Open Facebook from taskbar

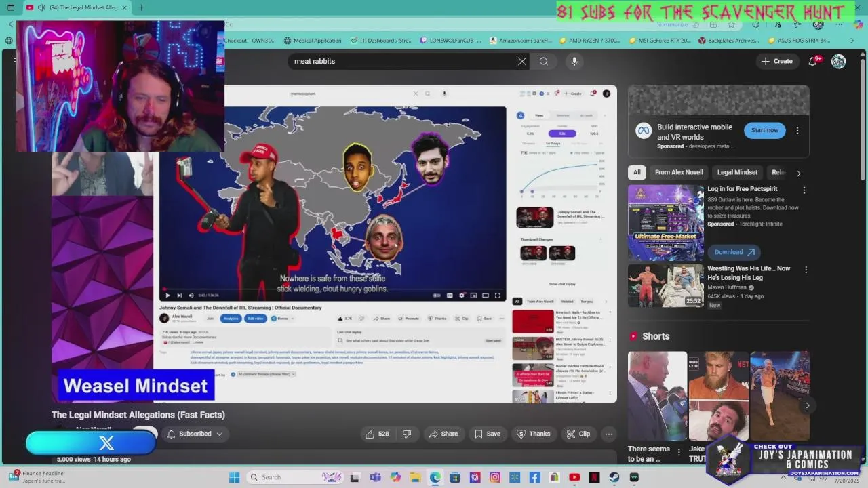(x=534, y=477)
